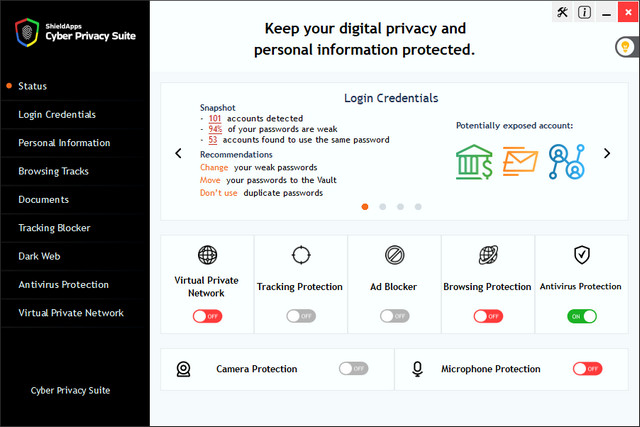Select the first orange carousel dot

[365, 207]
